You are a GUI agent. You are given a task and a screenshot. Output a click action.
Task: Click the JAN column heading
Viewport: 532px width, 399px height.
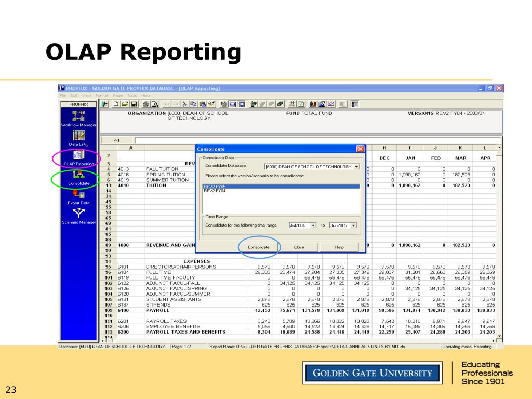(410, 158)
